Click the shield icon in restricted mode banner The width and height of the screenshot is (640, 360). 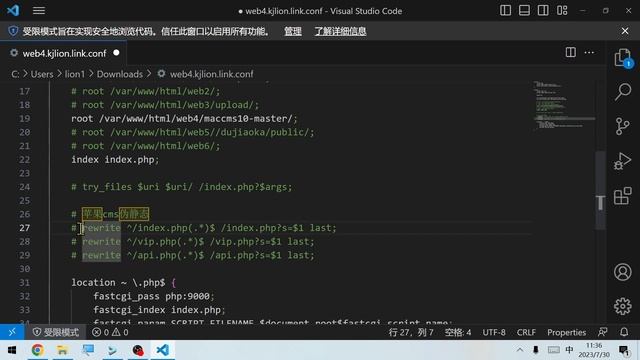[x=13, y=31]
